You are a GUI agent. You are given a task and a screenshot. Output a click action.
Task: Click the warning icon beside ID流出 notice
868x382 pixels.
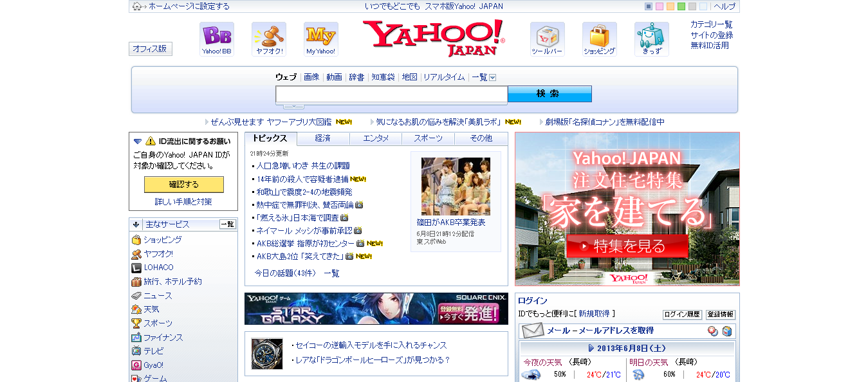tap(151, 141)
